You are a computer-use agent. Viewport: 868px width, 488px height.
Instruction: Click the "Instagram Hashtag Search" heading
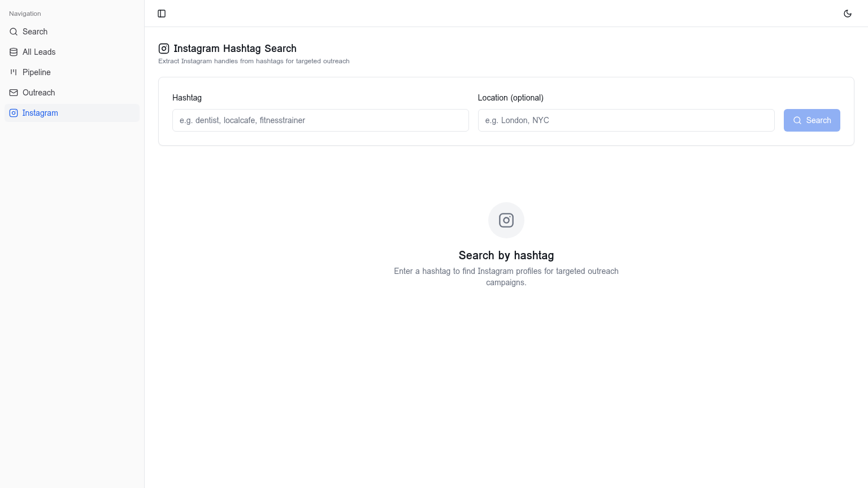tap(235, 49)
